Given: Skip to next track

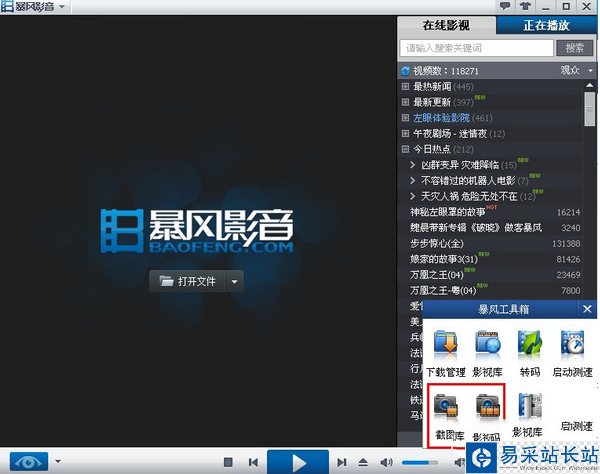Looking at the screenshot, I should (342, 462).
